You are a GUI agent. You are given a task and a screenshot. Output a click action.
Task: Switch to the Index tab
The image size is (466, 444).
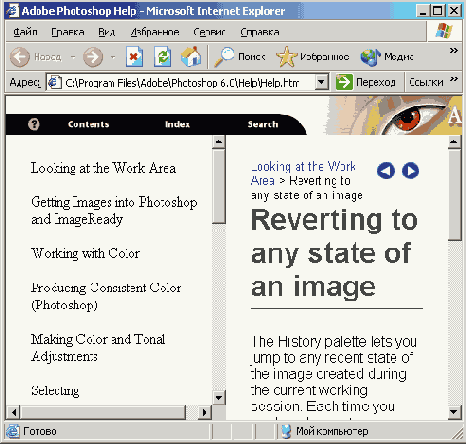tap(177, 124)
